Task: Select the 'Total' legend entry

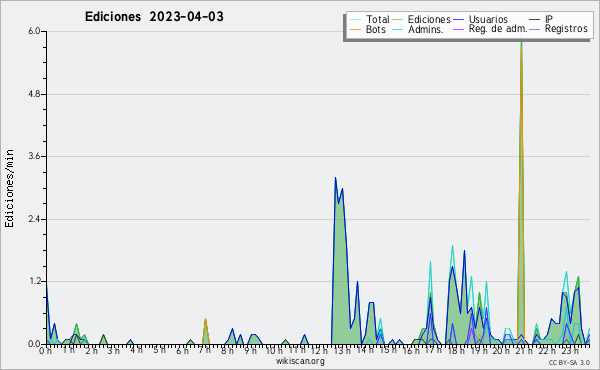Action: coord(377,19)
